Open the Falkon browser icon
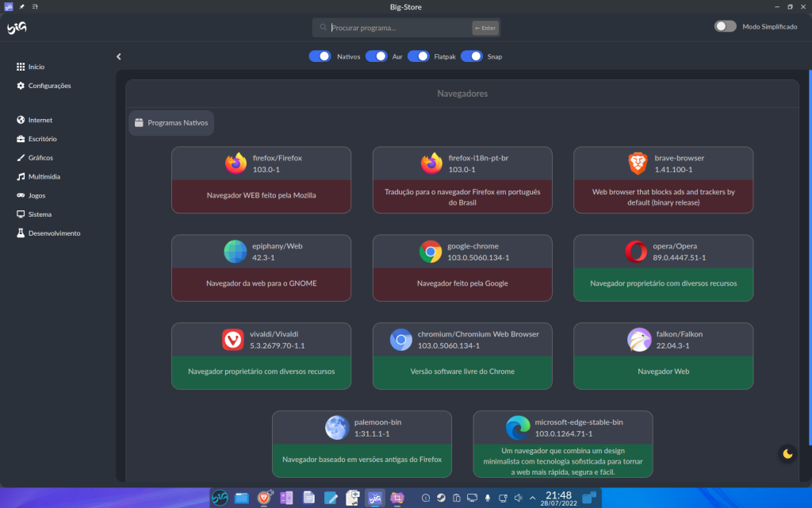Screen dimensions: 812x508 pos(639,340)
